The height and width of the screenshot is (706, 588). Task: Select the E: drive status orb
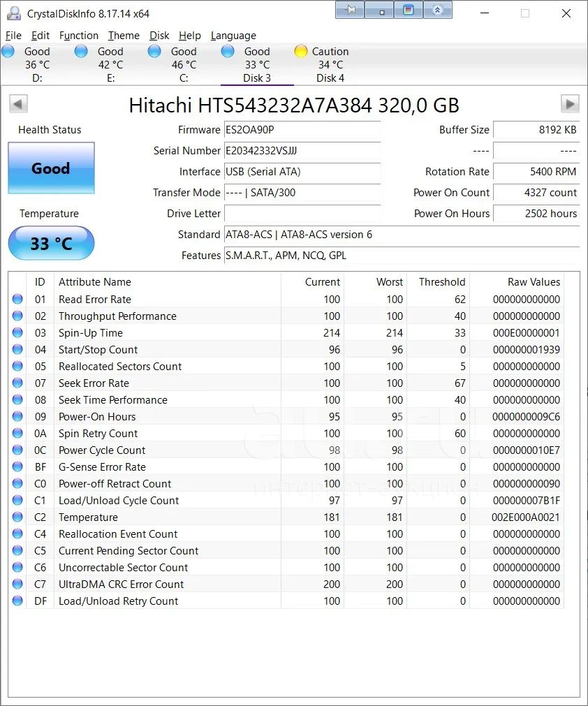(x=81, y=52)
